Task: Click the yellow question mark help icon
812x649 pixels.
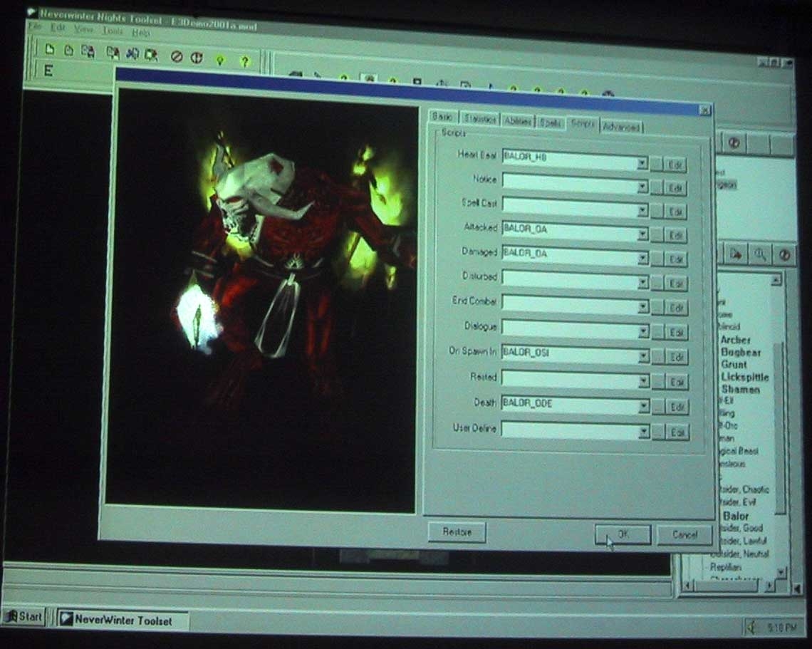Action: tap(244, 61)
